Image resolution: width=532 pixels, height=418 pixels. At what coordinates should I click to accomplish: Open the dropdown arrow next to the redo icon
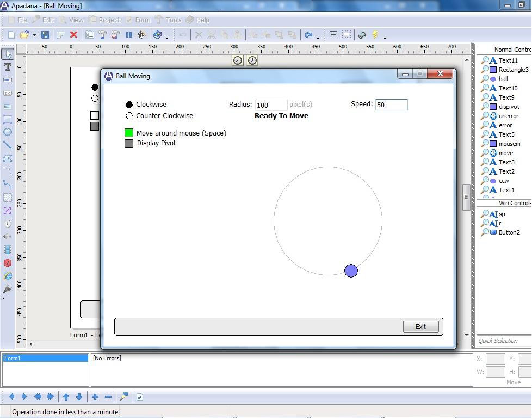318,37
